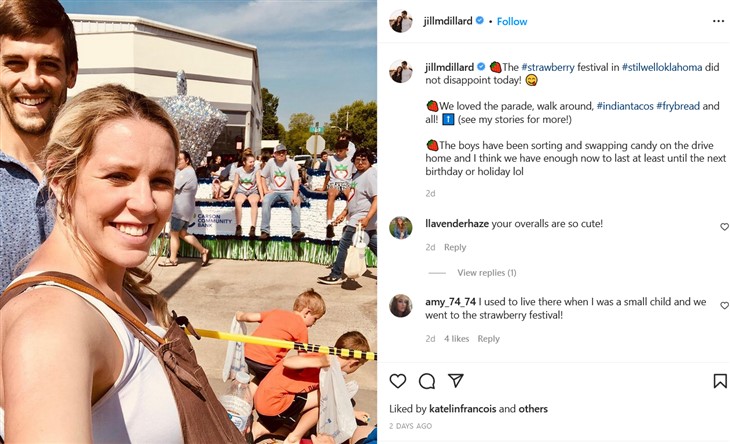Open the three-dot more options menu
Image resolution: width=730 pixels, height=444 pixels.
718,21
